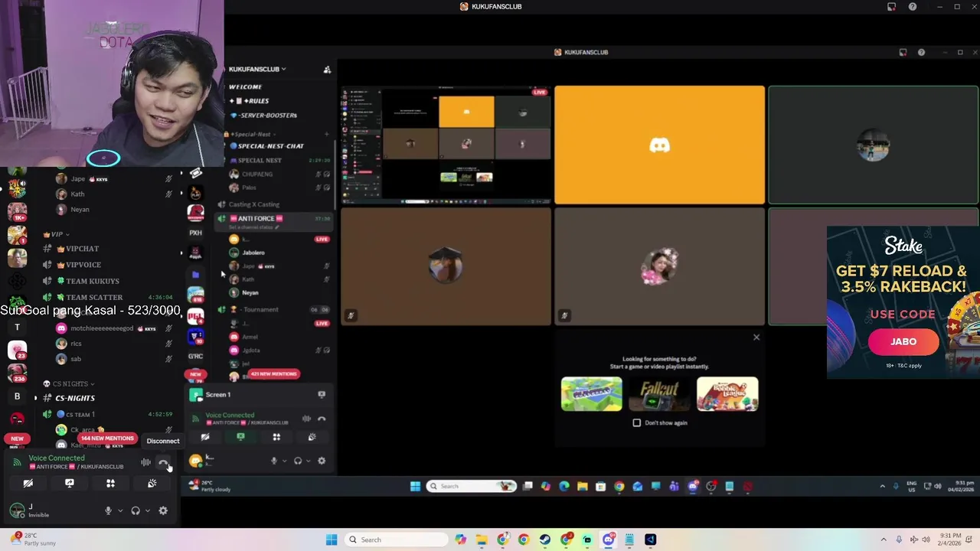This screenshot has height=551, width=980.
Task: Mute microphone in inner Discord user panel
Action: 274,461
